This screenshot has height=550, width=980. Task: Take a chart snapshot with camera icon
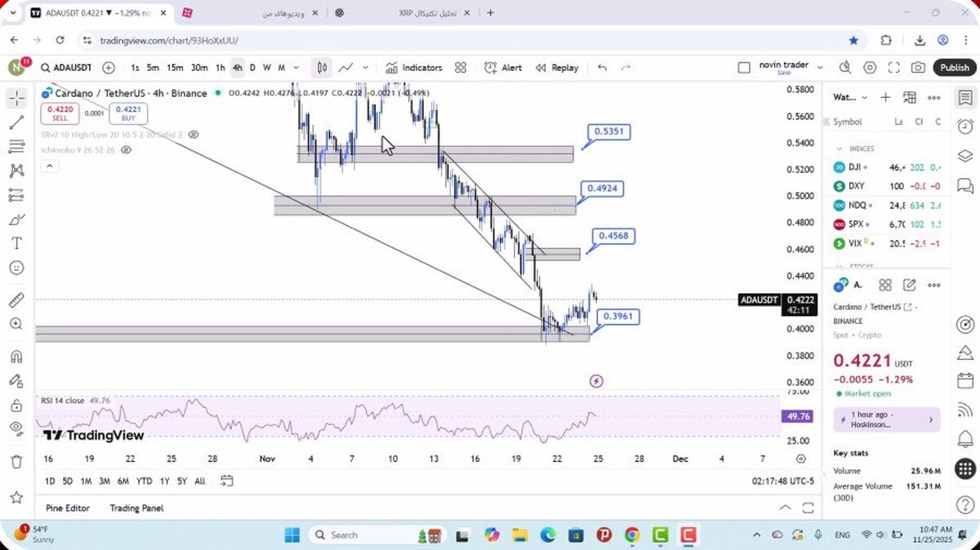coord(918,68)
